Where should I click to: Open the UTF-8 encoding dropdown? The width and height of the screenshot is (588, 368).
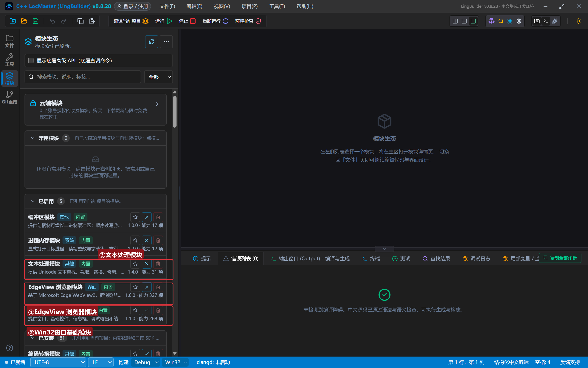(58, 362)
